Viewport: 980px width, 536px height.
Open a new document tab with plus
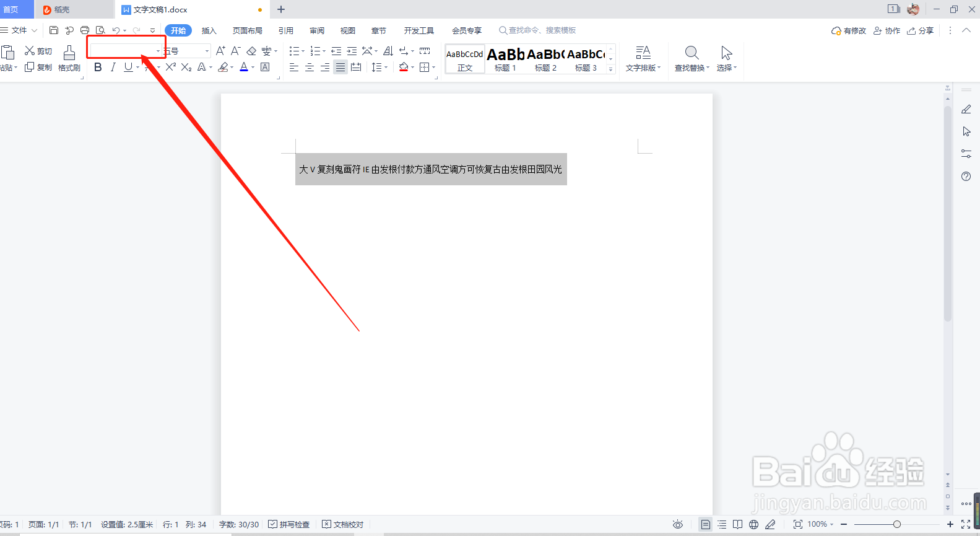pos(281,9)
